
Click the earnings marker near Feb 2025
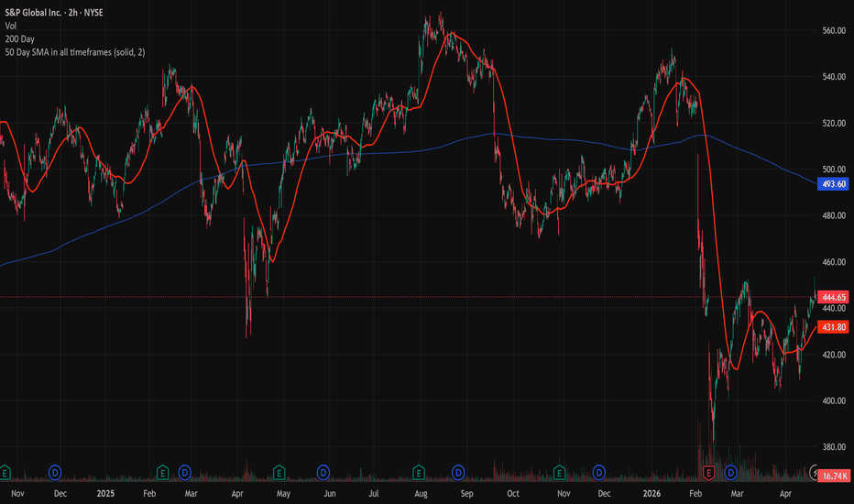pos(163,472)
